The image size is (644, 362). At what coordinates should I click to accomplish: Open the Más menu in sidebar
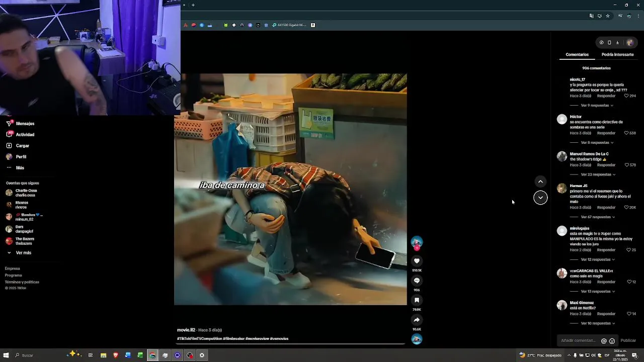point(15,168)
